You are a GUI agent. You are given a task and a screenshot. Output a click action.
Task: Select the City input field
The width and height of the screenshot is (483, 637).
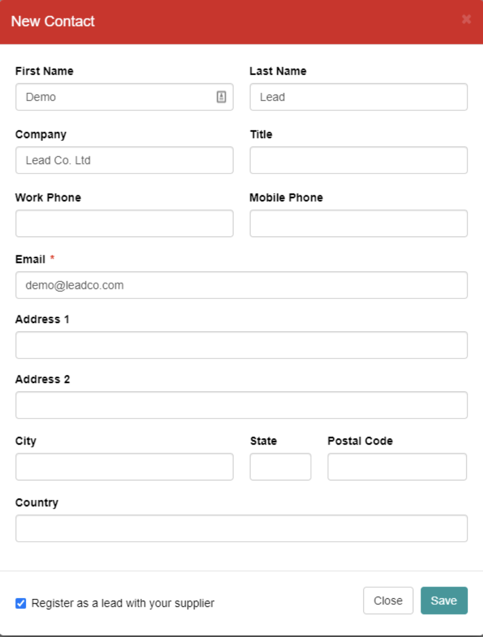coord(124,467)
